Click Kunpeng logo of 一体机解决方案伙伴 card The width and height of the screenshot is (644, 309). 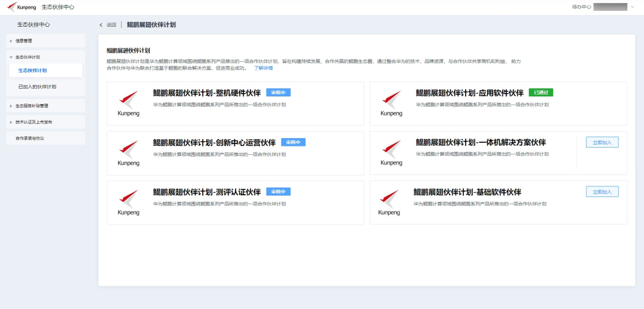pos(391,153)
